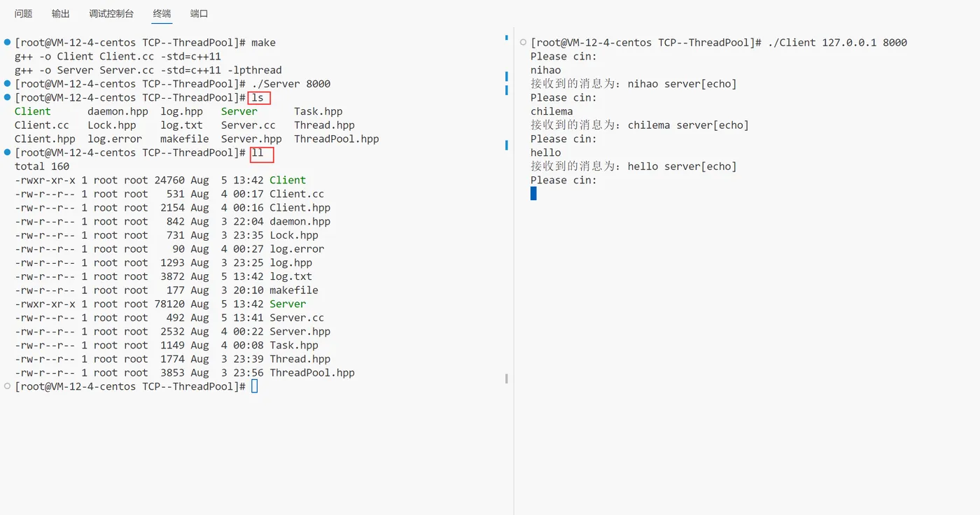This screenshot has width=980, height=515.
Task: Click the '接收到的消息为: nihao server[echo]' line
Action: [633, 84]
